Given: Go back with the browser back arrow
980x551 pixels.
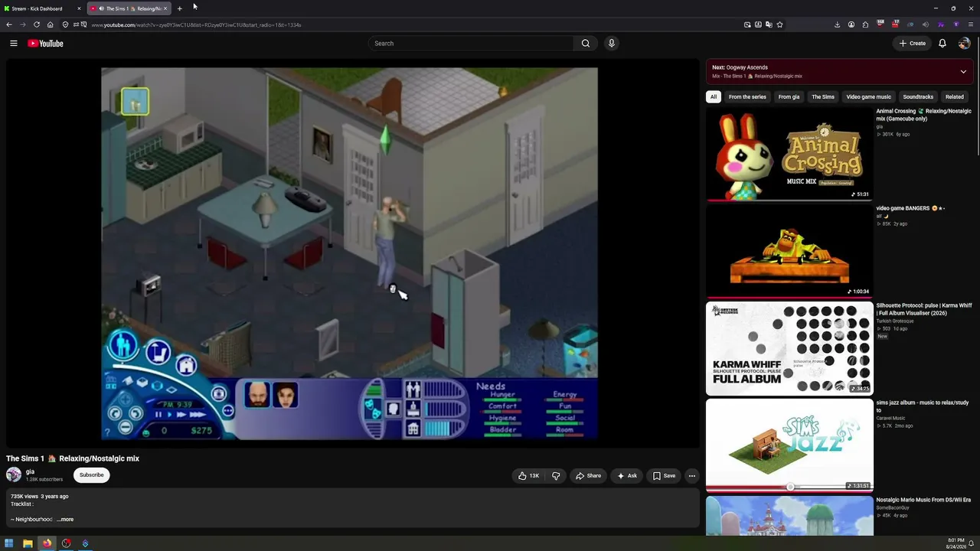Looking at the screenshot, I should (x=9, y=24).
